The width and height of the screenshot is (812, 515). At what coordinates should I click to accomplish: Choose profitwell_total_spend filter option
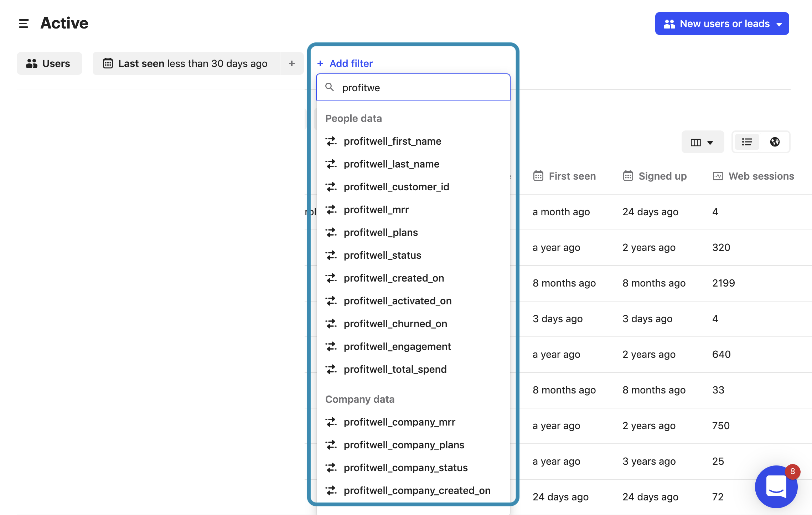coord(413,369)
